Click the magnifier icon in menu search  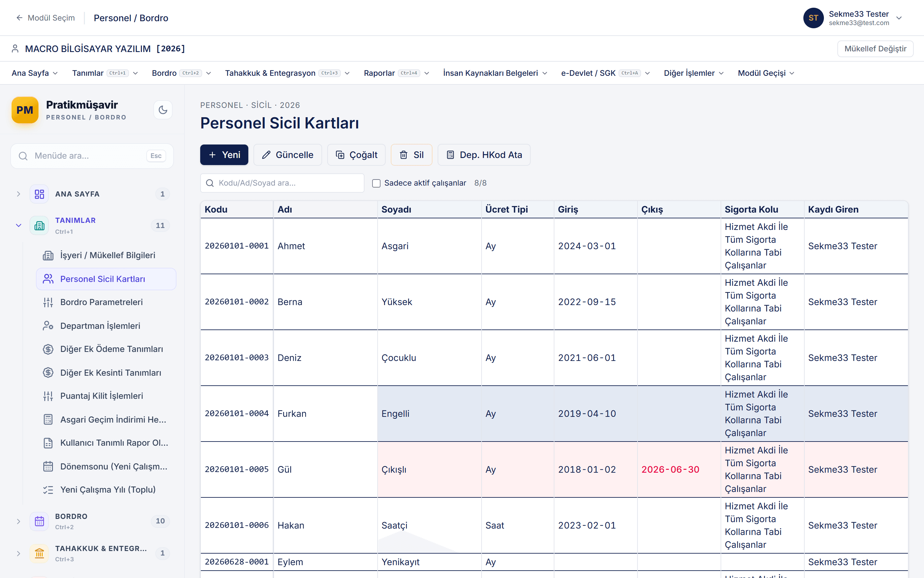(23, 156)
